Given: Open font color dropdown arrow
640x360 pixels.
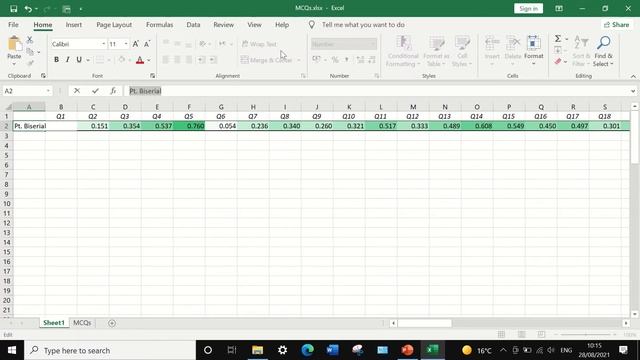Looking at the screenshot, I should [x=149, y=60].
